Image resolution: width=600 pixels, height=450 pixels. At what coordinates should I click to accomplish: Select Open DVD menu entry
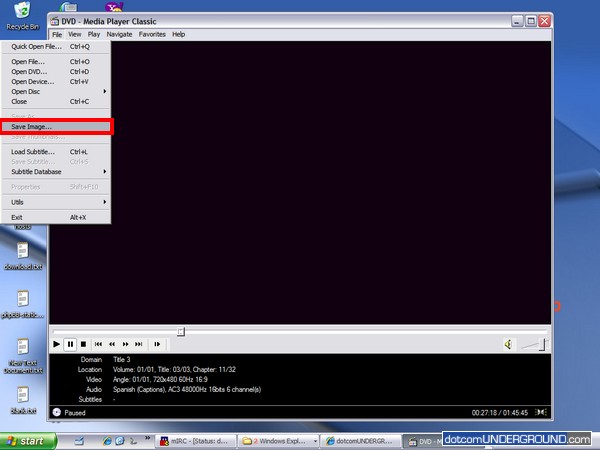56,72
